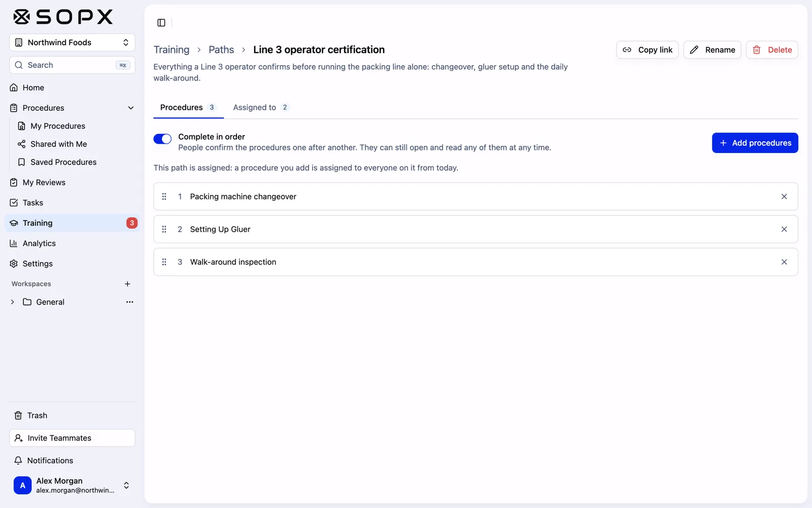This screenshot has height=508, width=812.
Task: Switch to Assigned to tab
Action: click(x=261, y=107)
